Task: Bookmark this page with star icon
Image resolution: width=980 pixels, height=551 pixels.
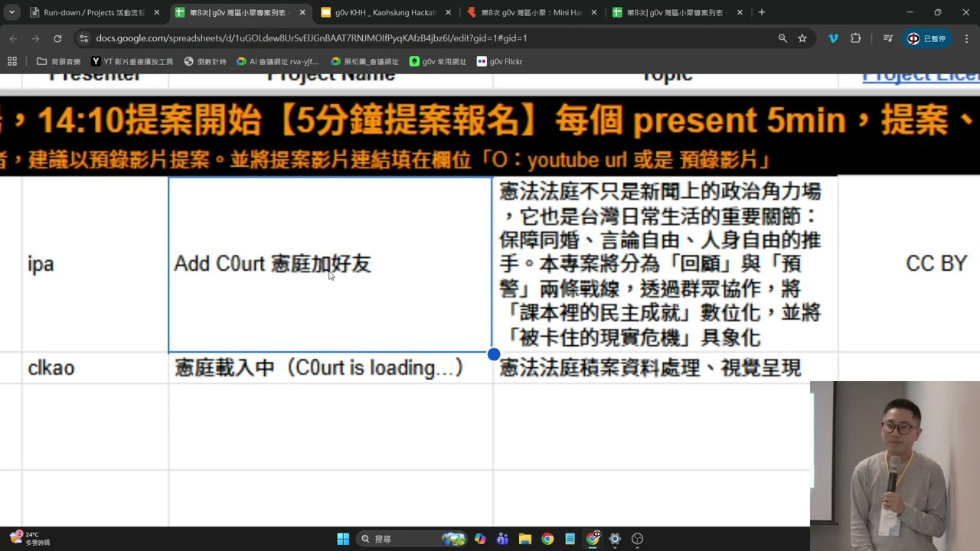Action: [802, 38]
